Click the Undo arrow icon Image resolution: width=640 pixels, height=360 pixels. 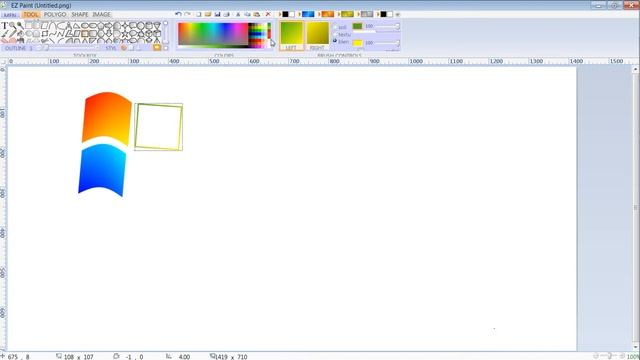coord(178,14)
